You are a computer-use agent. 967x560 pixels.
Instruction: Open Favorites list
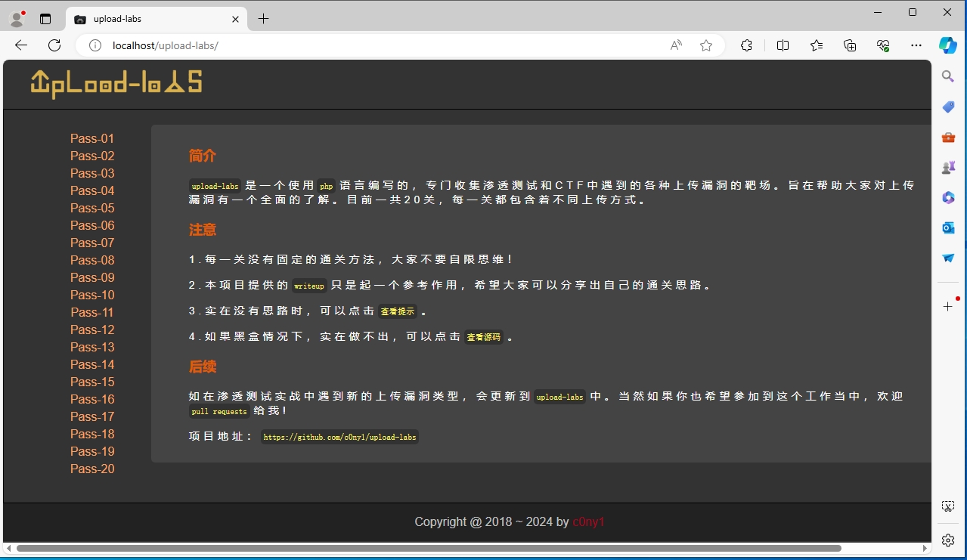click(817, 45)
